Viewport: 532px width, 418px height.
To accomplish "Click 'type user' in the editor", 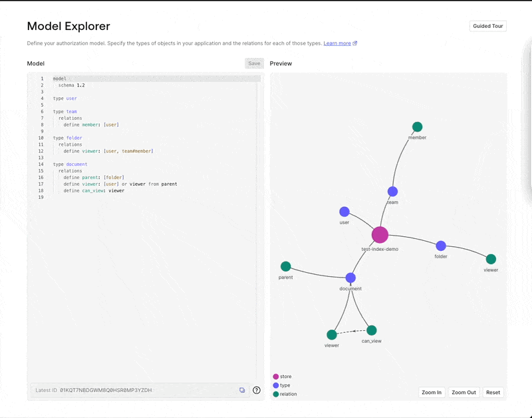I will [65, 99].
